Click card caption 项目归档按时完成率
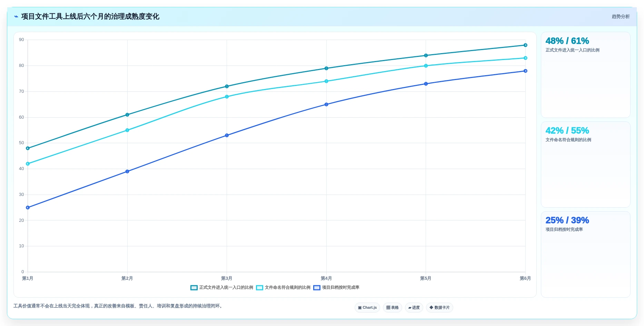The height and width of the screenshot is (326, 644). (x=564, y=230)
